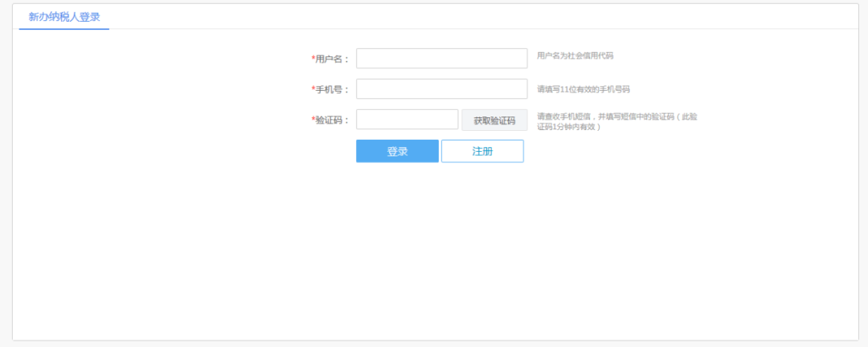Viewport: 868px width, 347px height.
Task: Click the 用户名 field label
Action: [330, 59]
